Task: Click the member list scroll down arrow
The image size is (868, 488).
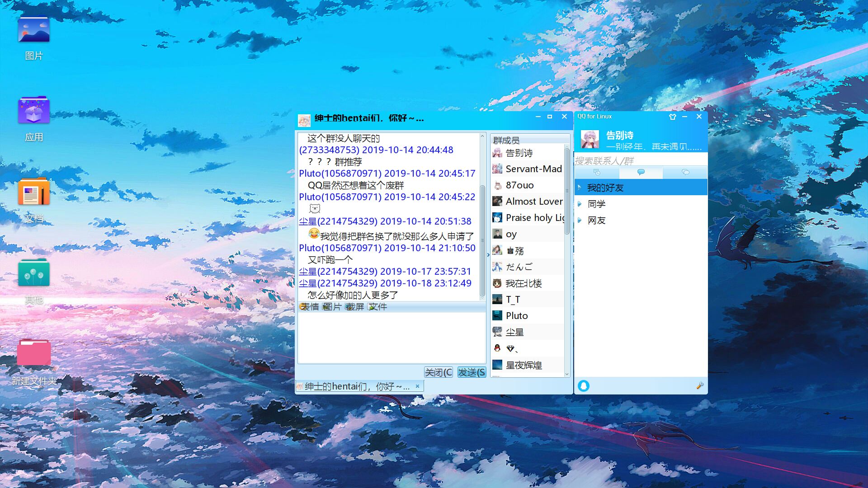Action: pyautogui.click(x=567, y=374)
